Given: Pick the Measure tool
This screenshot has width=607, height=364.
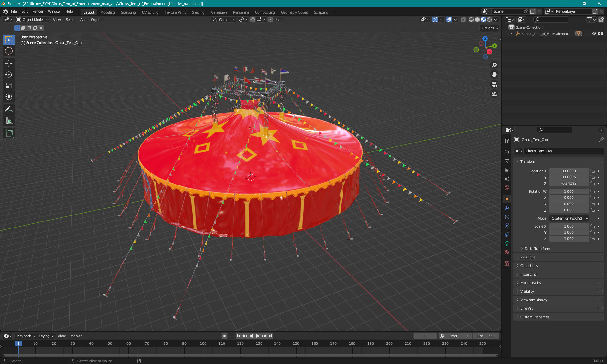Looking at the screenshot, I should tap(9, 121).
